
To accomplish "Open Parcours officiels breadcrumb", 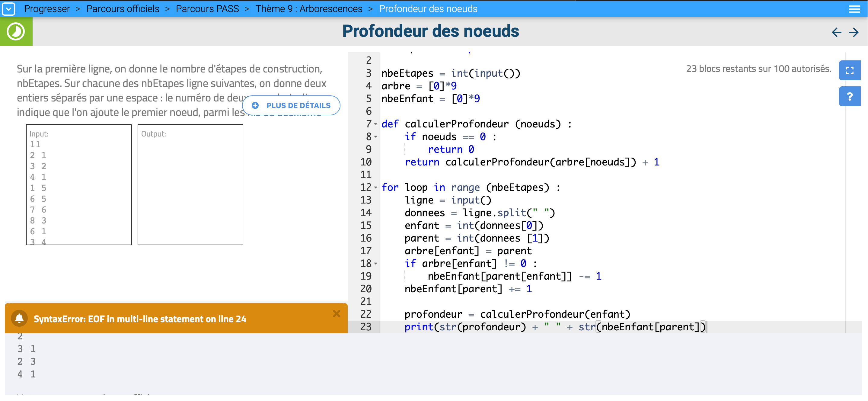I will pyautogui.click(x=123, y=9).
